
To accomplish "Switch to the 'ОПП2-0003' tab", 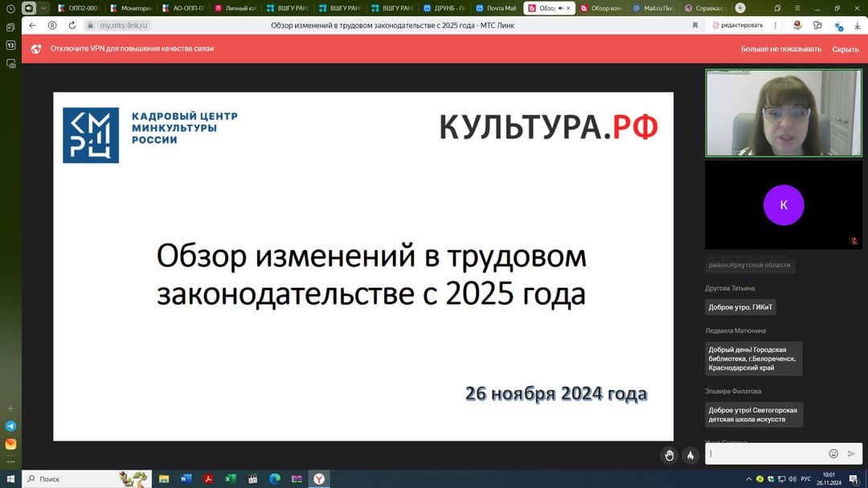I will tap(79, 8).
